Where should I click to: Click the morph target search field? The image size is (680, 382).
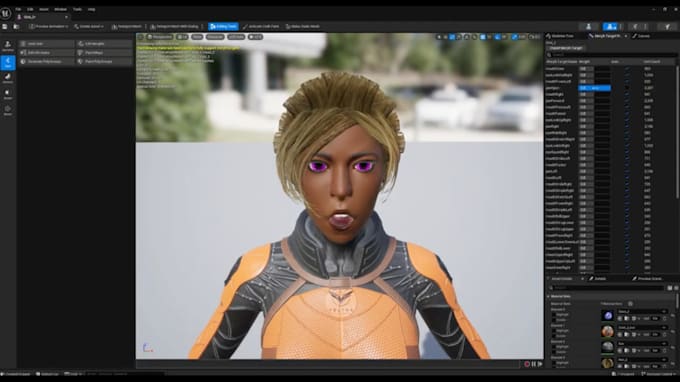pos(611,55)
